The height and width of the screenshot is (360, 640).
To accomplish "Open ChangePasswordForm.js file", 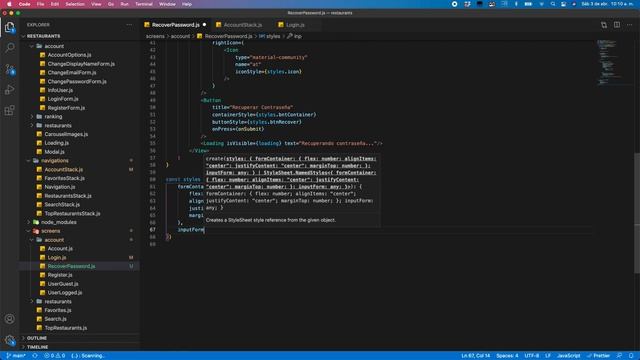I will point(77,82).
